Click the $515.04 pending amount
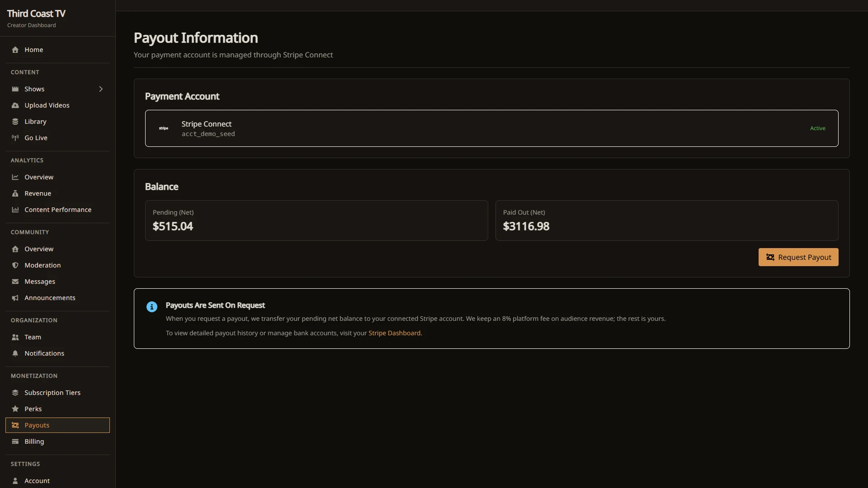Image resolution: width=868 pixels, height=488 pixels. tap(173, 226)
